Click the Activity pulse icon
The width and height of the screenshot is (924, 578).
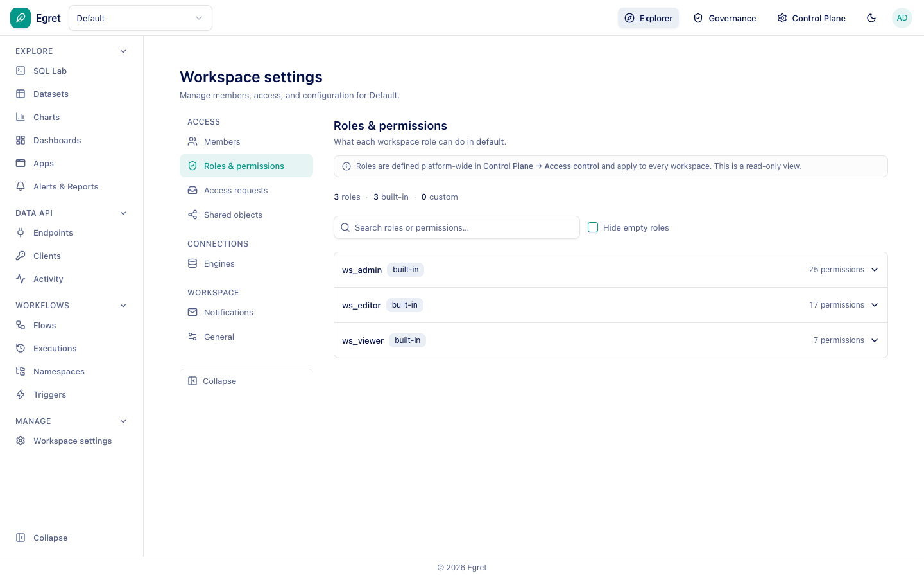tap(21, 279)
